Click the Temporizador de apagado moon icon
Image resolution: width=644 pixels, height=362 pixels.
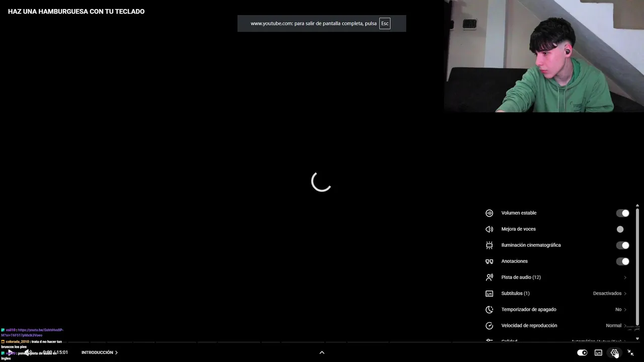pos(489,310)
